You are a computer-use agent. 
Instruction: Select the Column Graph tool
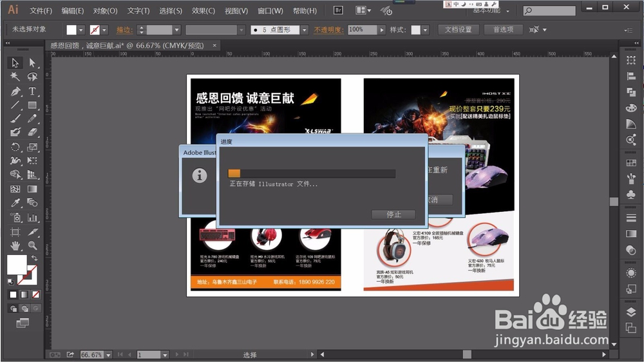(32, 218)
